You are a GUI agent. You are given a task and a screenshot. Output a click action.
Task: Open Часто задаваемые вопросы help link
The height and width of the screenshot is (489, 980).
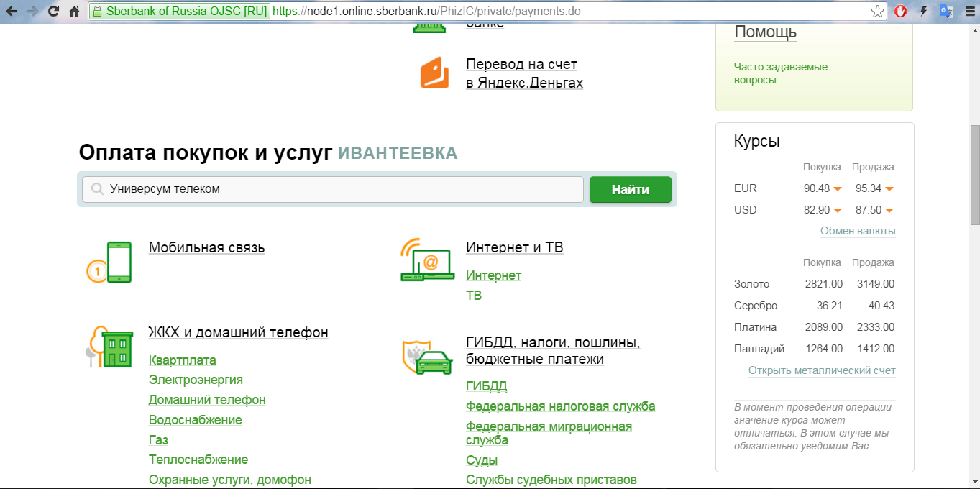pos(781,73)
